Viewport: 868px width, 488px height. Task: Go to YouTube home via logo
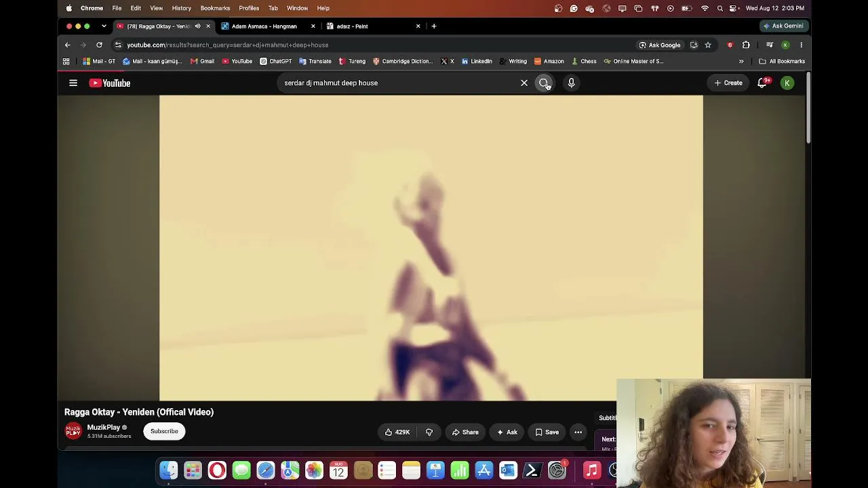110,83
